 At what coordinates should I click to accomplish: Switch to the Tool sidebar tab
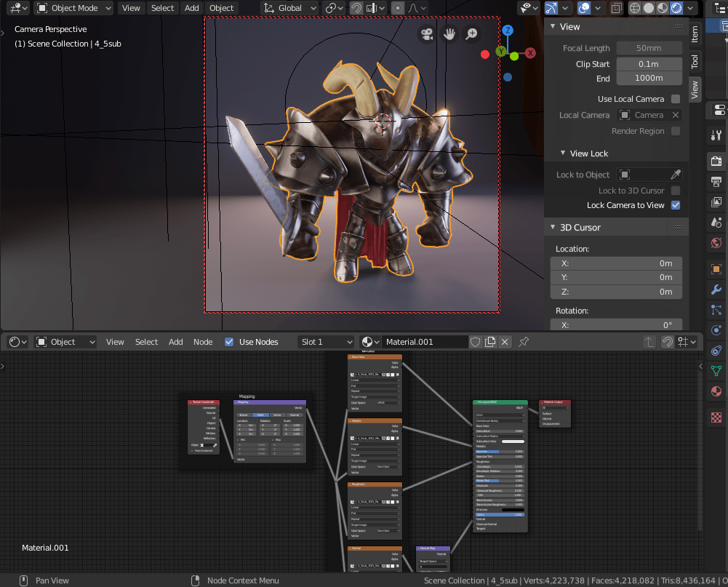[695, 62]
